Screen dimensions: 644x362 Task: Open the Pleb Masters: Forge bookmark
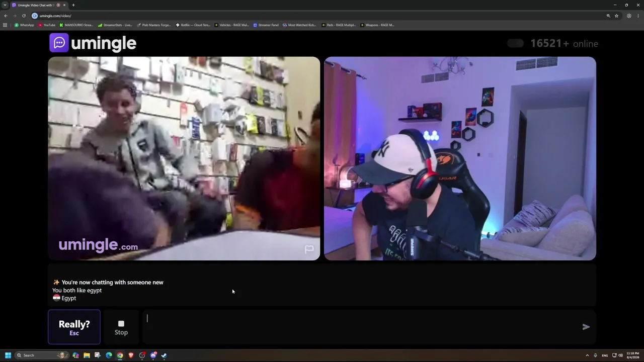coord(154,25)
